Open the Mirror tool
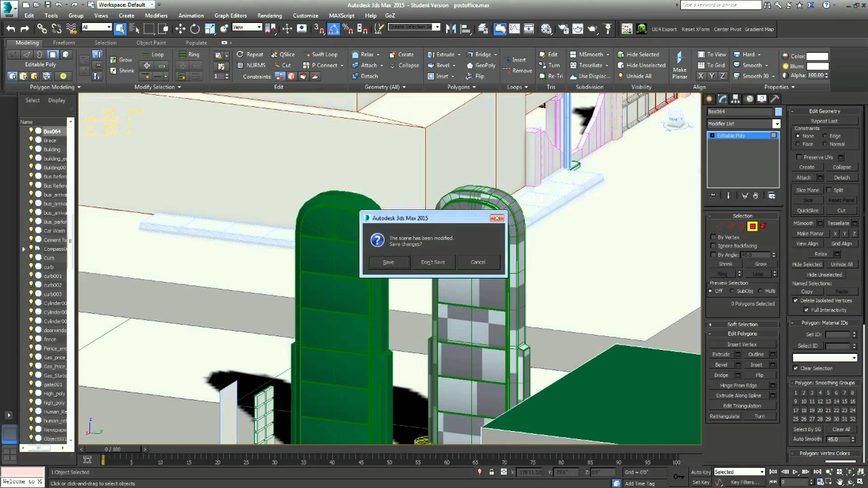 (451, 29)
